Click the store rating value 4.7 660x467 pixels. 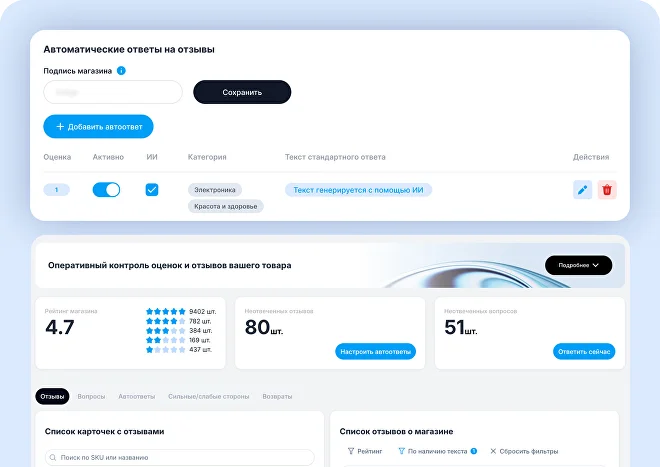[60, 327]
